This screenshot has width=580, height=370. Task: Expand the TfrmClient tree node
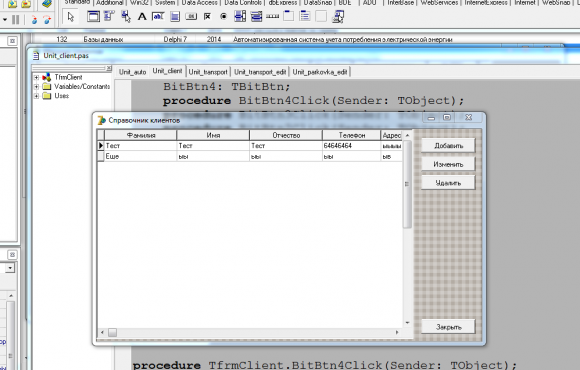click(36, 77)
